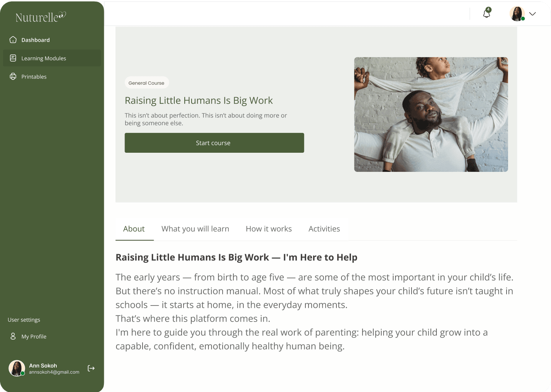This screenshot has height=392, width=551.
Task: Switch to the About tab
Action: point(134,229)
